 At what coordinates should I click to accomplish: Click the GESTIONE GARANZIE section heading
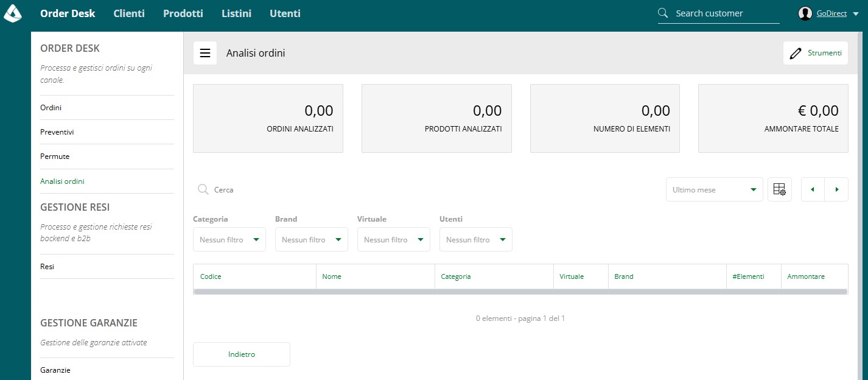(89, 323)
